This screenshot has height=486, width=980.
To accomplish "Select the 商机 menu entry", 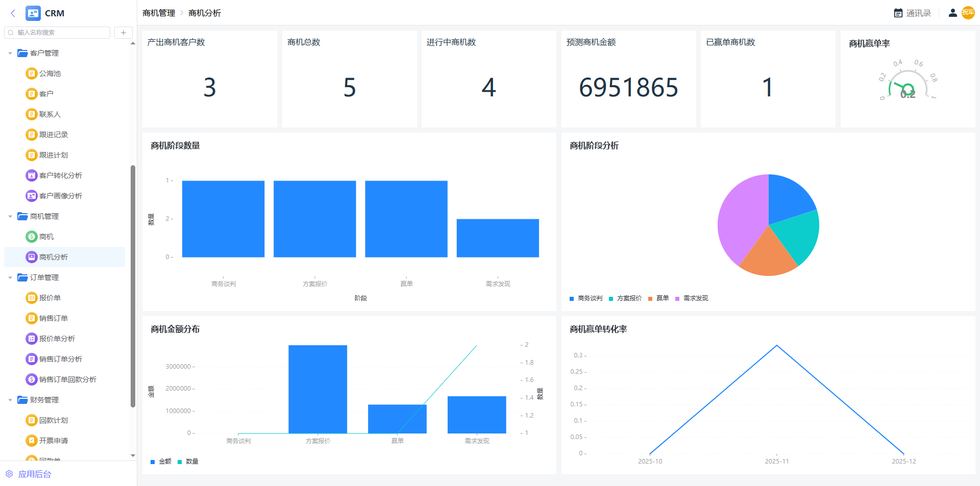I will click(x=46, y=237).
